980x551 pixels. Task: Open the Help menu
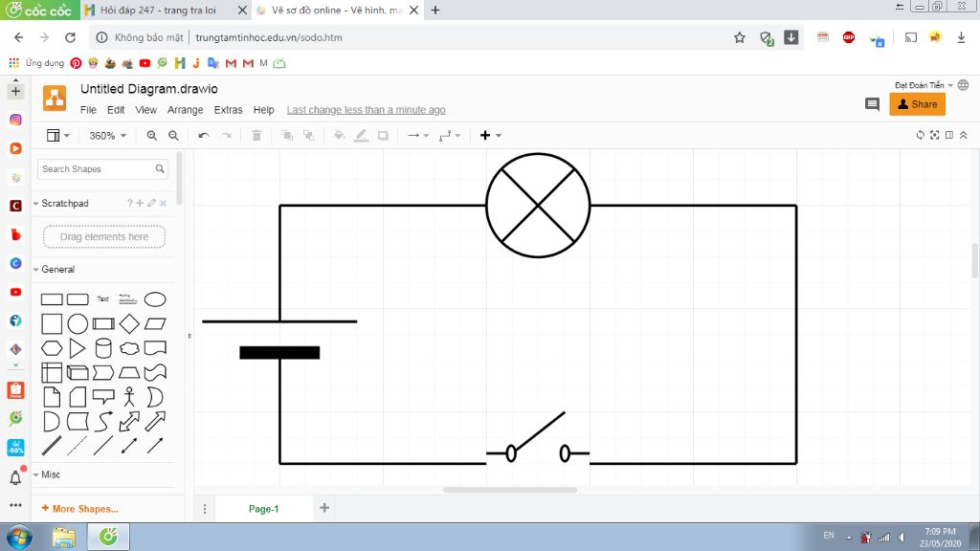tap(264, 110)
